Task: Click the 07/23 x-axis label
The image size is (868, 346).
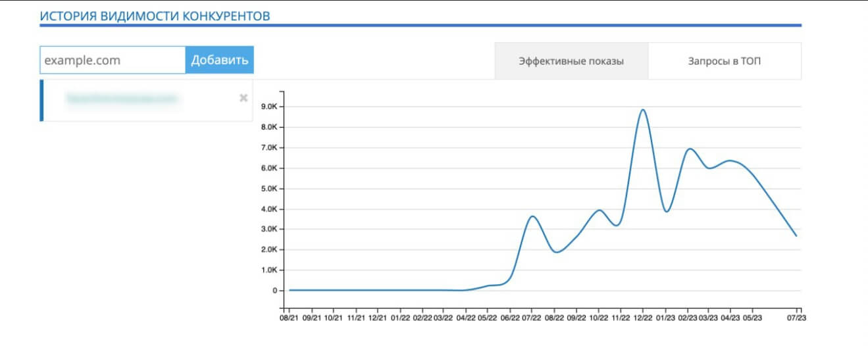Action: (798, 318)
